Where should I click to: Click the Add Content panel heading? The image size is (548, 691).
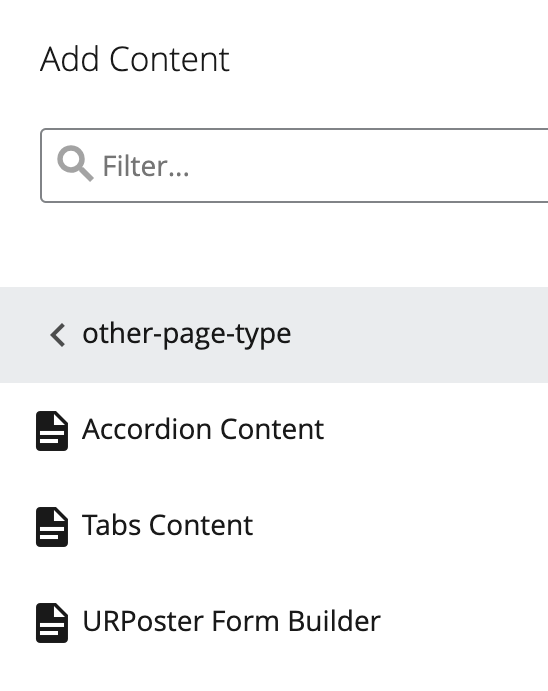(135, 59)
